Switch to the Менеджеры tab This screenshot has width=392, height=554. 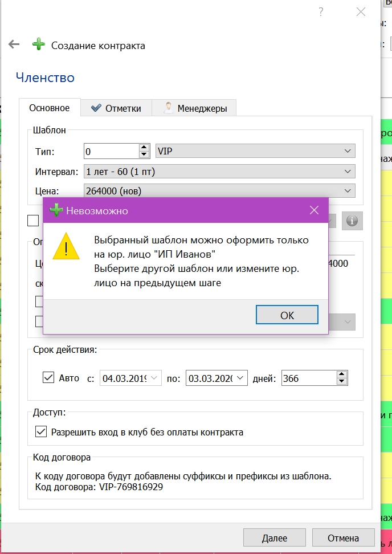click(x=194, y=108)
